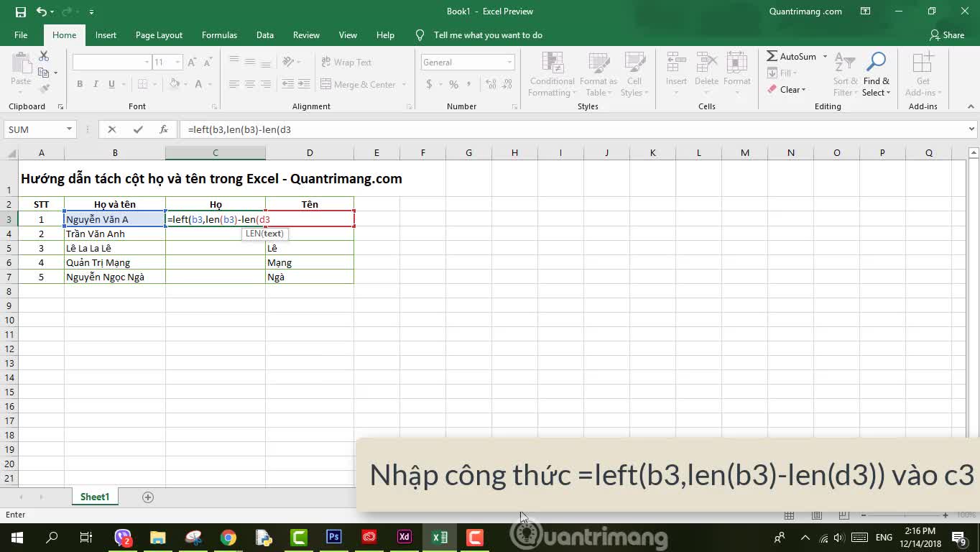Open the font size dropdown showing 11
This screenshot has width=980, height=552.
(x=177, y=63)
